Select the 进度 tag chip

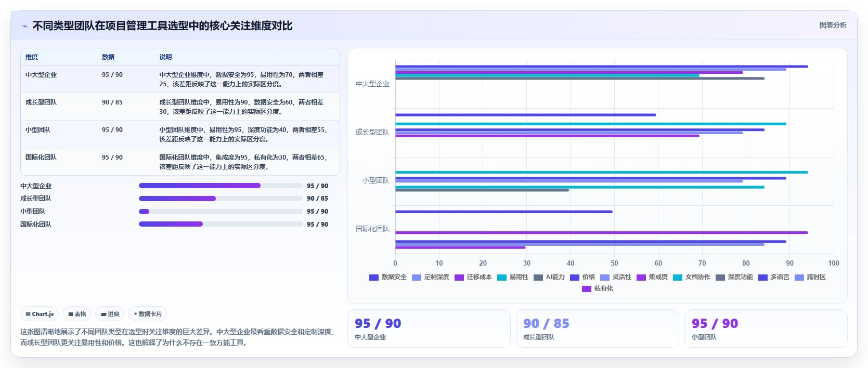[110, 314]
